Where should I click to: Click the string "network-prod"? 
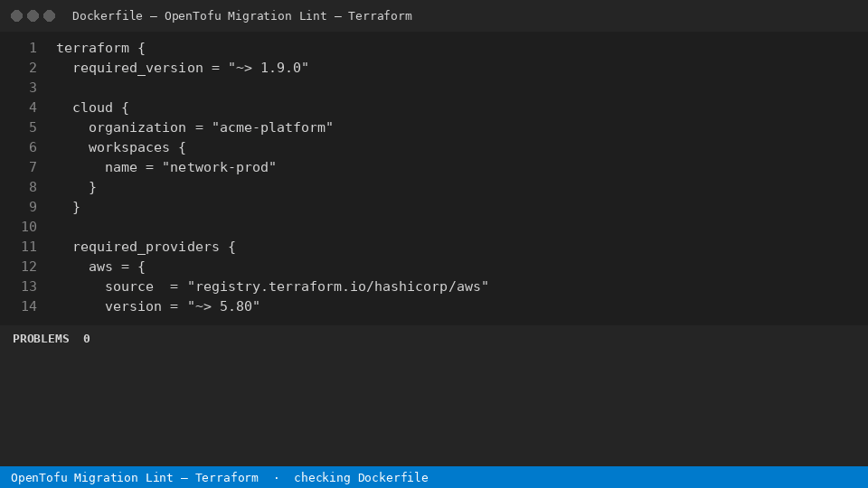[x=219, y=168]
